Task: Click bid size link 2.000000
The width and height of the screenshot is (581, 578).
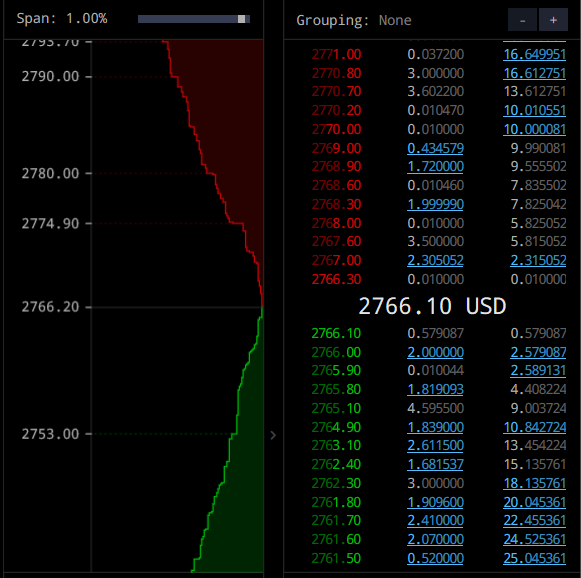Action: [x=435, y=352]
